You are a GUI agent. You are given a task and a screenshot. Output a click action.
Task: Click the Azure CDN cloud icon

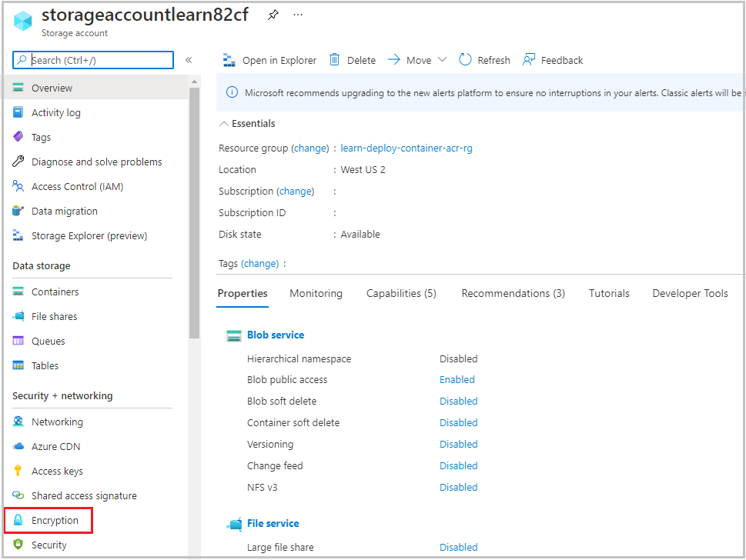[18, 446]
